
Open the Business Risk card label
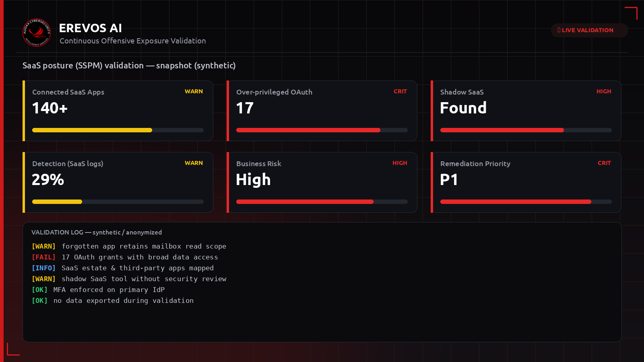click(259, 164)
